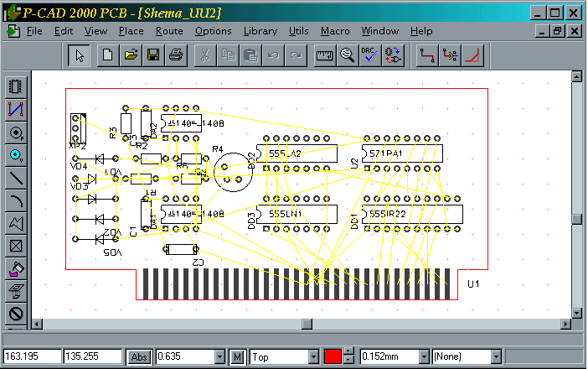
Task: Restore the inner document window
Action: (558, 31)
